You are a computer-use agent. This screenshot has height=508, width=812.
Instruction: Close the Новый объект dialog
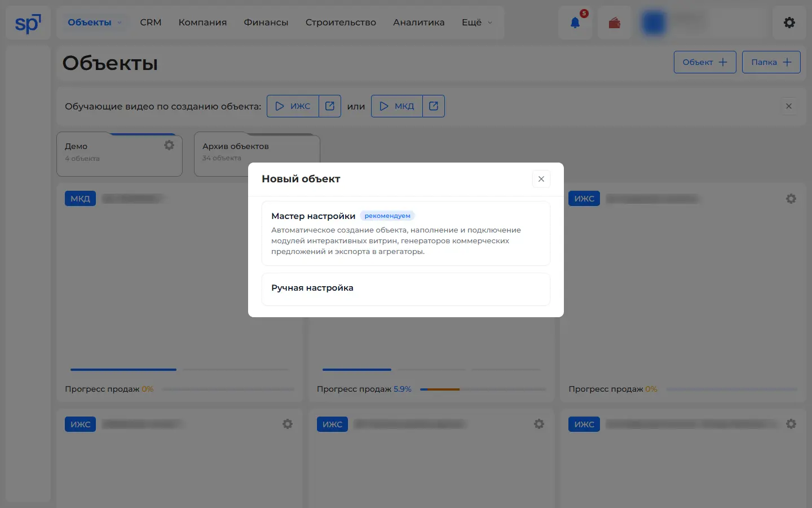[541, 179]
